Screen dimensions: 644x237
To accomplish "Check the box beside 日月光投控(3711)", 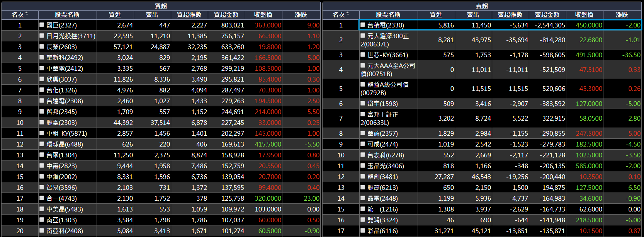I will (42, 36).
